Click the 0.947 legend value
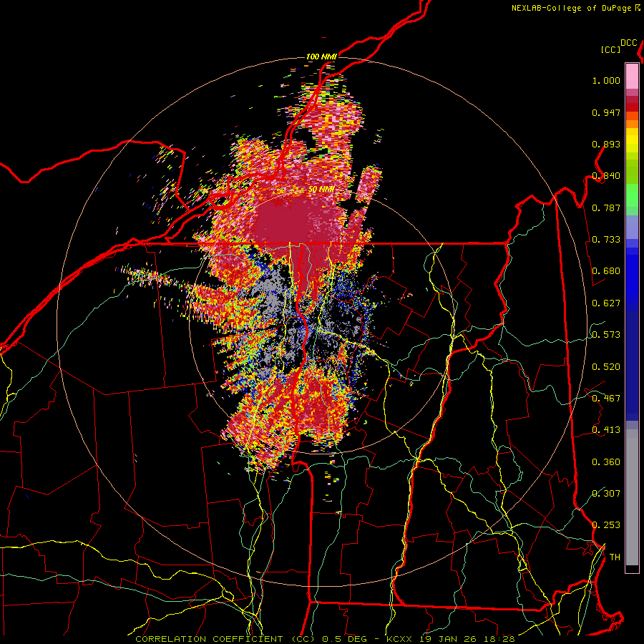Viewport: 644px width, 644px height. pos(606,112)
